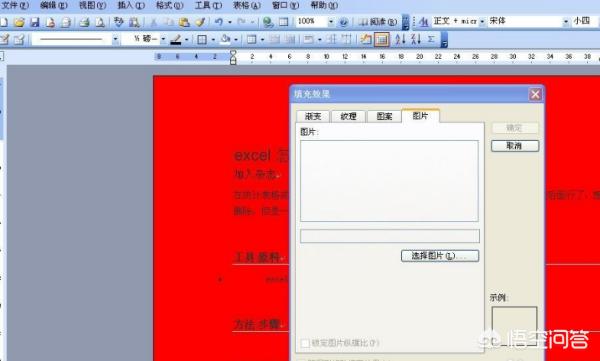Select the Format Painter brush
600x361 pixels.
pos(200,22)
